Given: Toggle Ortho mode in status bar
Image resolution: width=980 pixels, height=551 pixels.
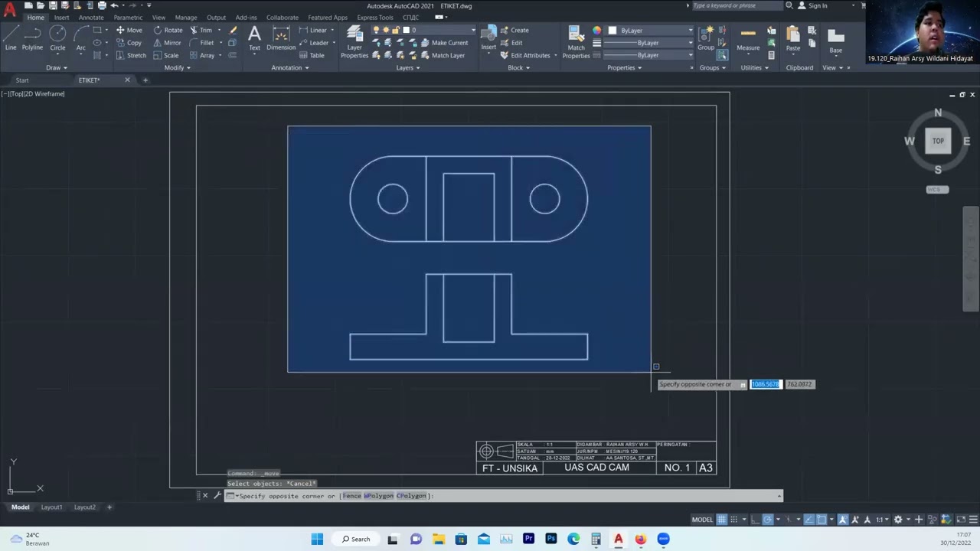Looking at the screenshot, I should click(x=755, y=520).
